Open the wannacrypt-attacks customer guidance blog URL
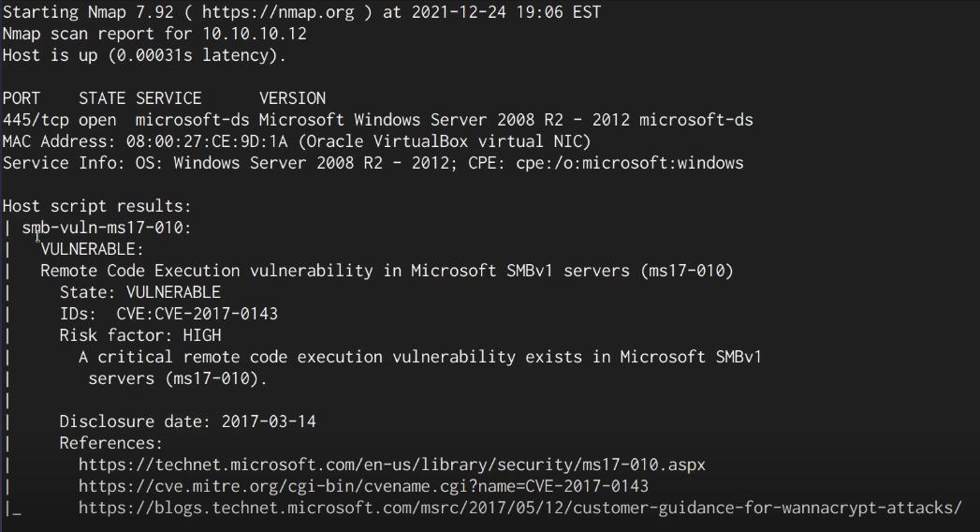The width and height of the screenshot is (980, 532). [519, 508]
